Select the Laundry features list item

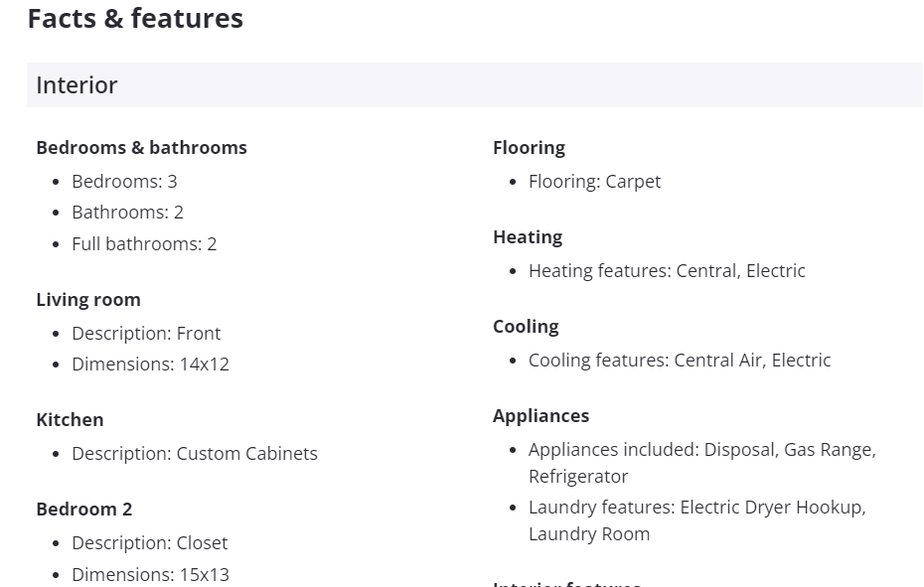696,520
